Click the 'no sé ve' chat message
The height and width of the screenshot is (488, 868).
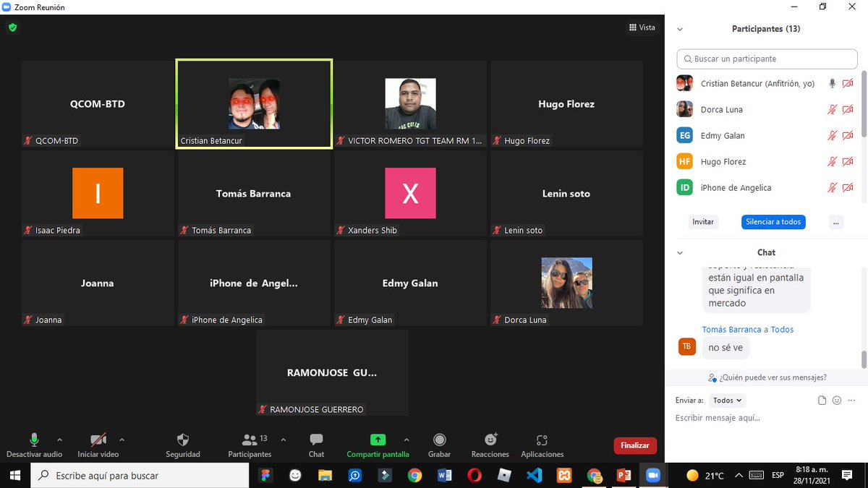tap(726, 348)
